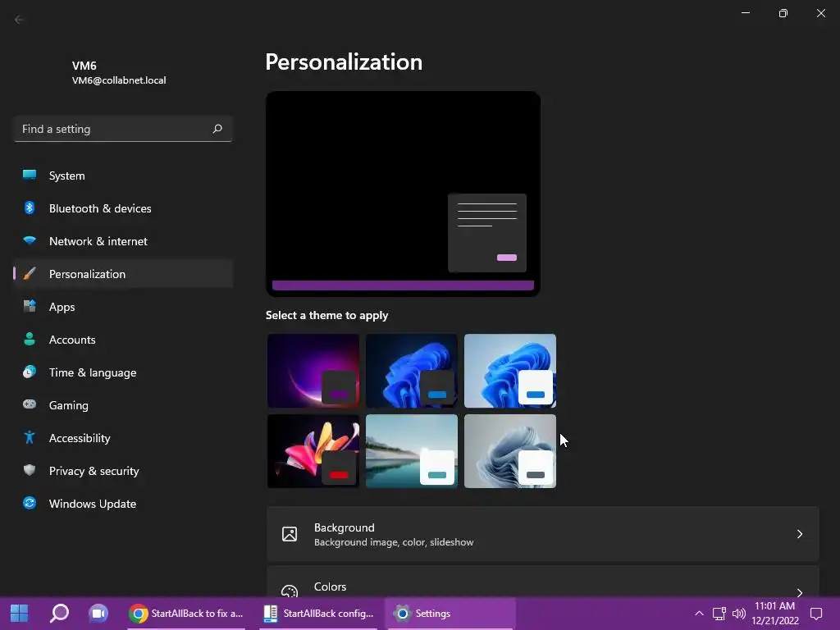Go to Bluetooth & devices
Viewport: 840px width, 630px height.
(123, 208)
